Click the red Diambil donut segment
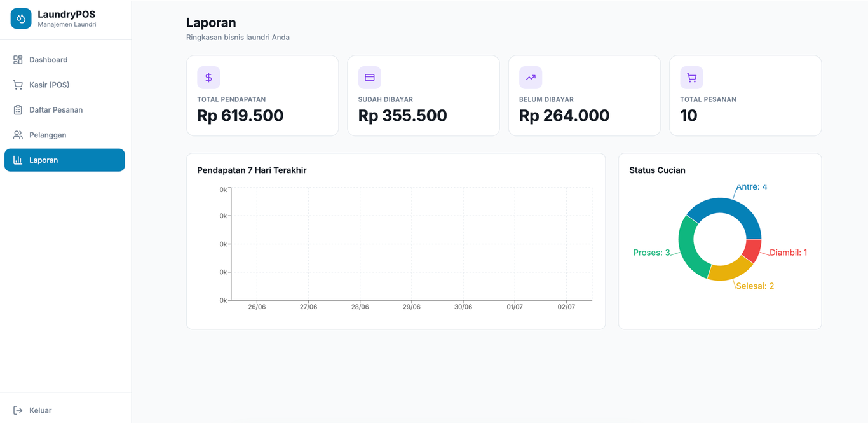Viewport: 868px width, 423px height. 752,251
